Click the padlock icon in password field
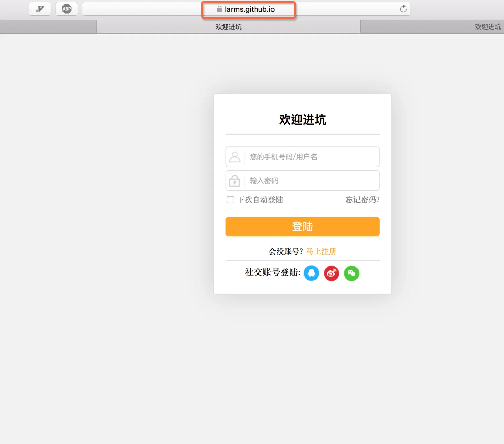 pos(235,181)
